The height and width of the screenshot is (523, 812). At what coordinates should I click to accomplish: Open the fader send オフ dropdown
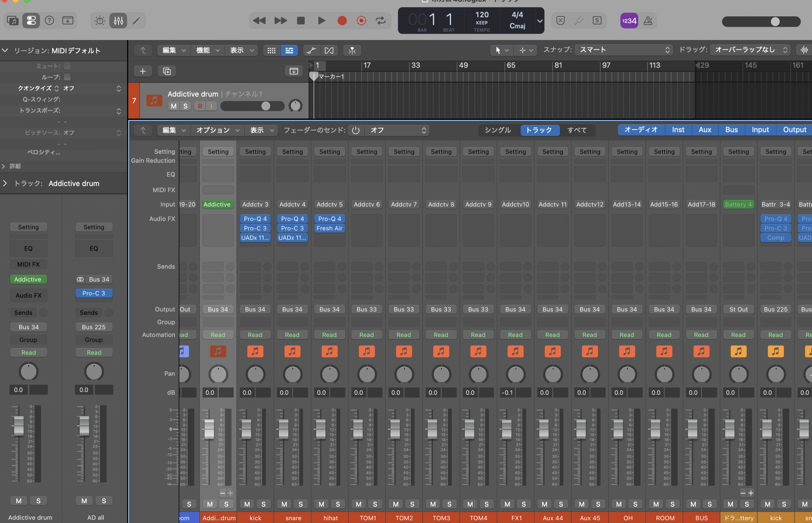pyautogui.click(x=397, y=130)
